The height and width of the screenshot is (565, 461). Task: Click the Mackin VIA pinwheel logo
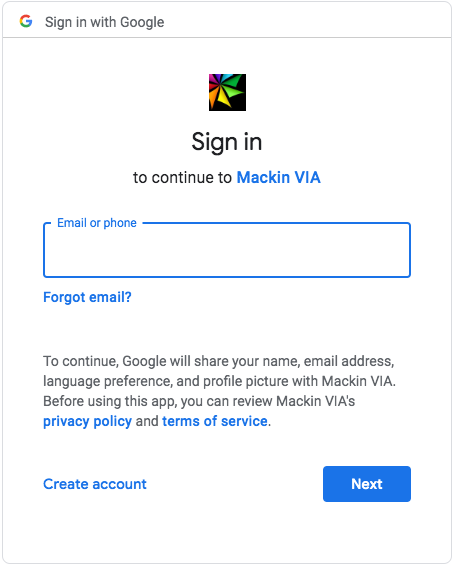(x=227, y=92)
